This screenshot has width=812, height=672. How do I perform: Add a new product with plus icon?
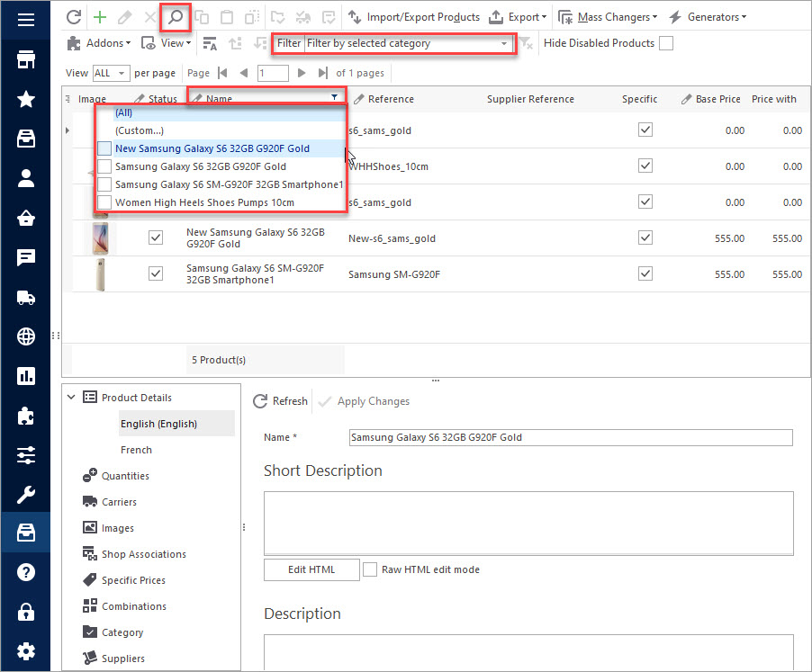99,17
